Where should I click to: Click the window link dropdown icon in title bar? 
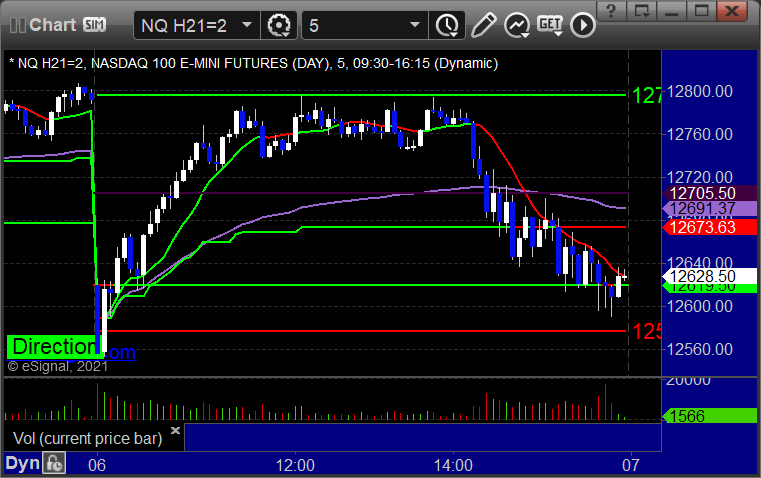click(x=642, y=10)
